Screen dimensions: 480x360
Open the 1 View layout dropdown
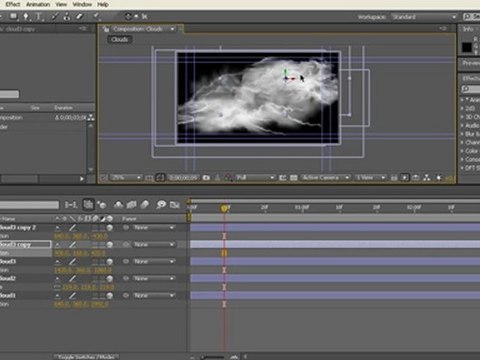[370, 178]
